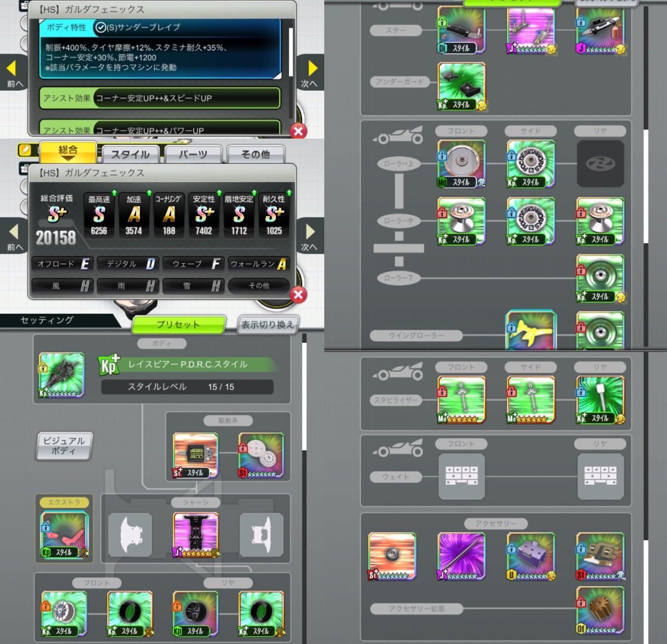Select the 安定性 stat value 7402
The width and height of the screenshot is (667, 644).
204,231
